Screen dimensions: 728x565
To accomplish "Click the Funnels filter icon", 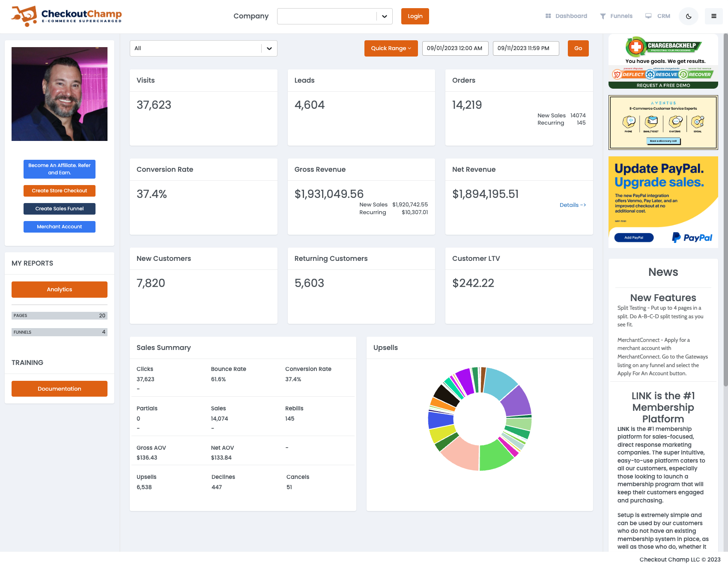I will (603, 16).
